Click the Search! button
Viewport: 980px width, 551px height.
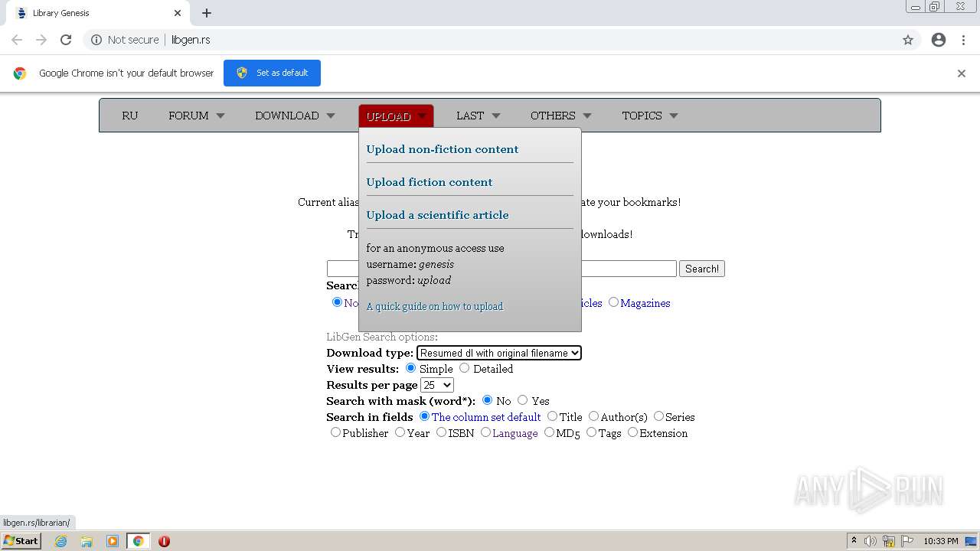tap(702, 269)
